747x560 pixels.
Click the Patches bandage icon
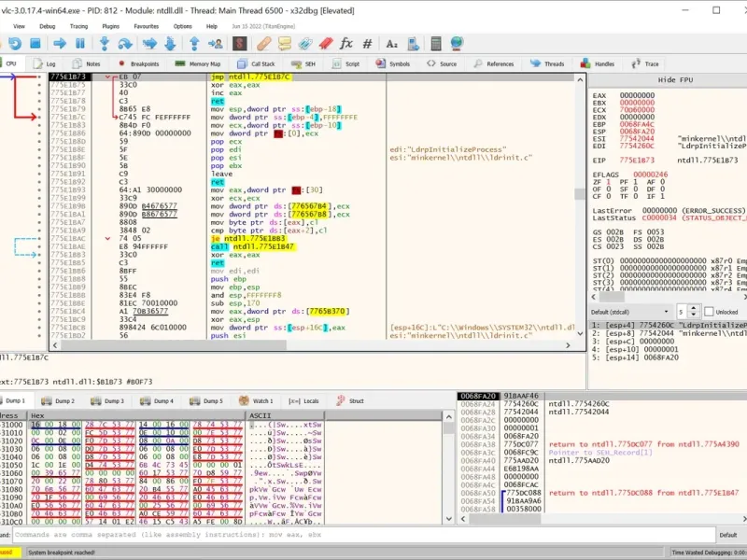coord(264,43)
